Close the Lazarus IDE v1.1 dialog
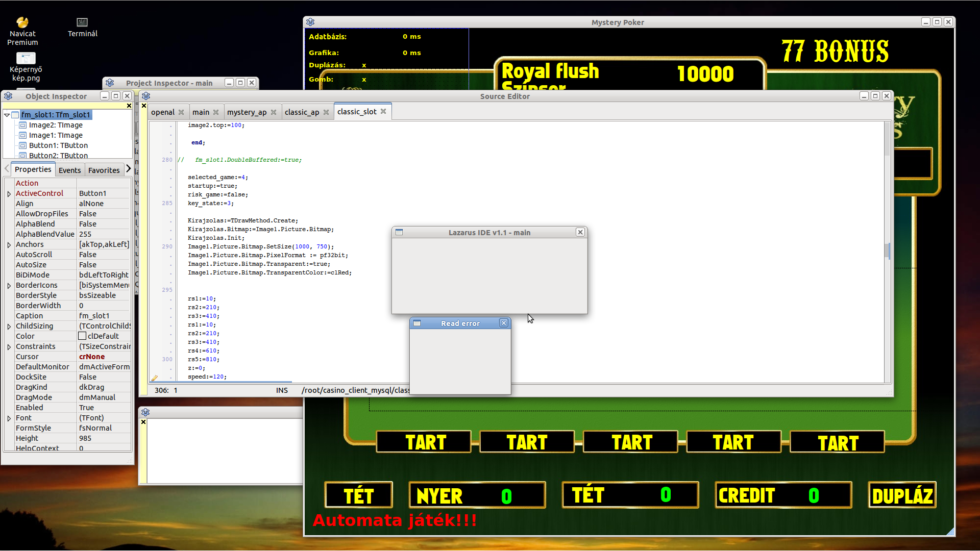980x551 pixels. [580, 232]
